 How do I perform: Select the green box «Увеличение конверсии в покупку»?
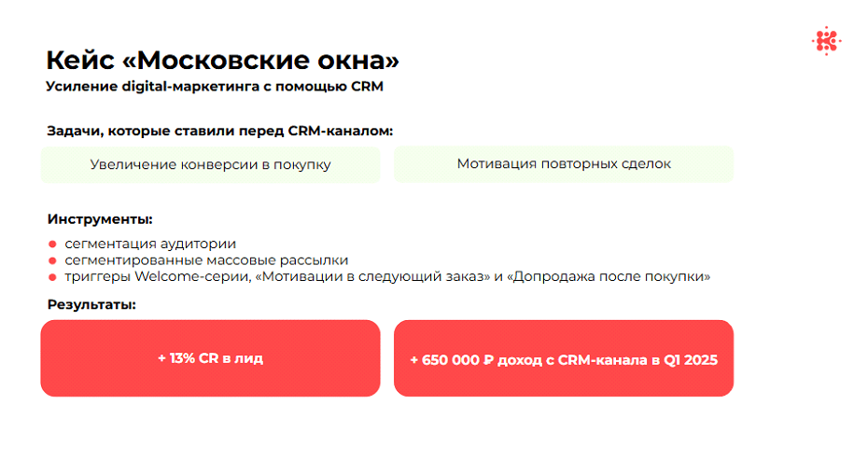[210, 164]
